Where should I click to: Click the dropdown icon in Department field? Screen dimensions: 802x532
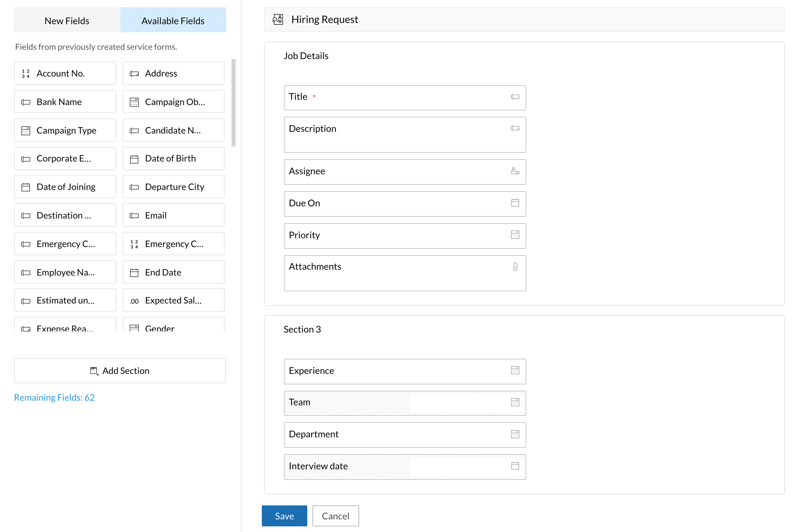click(515, 434)
